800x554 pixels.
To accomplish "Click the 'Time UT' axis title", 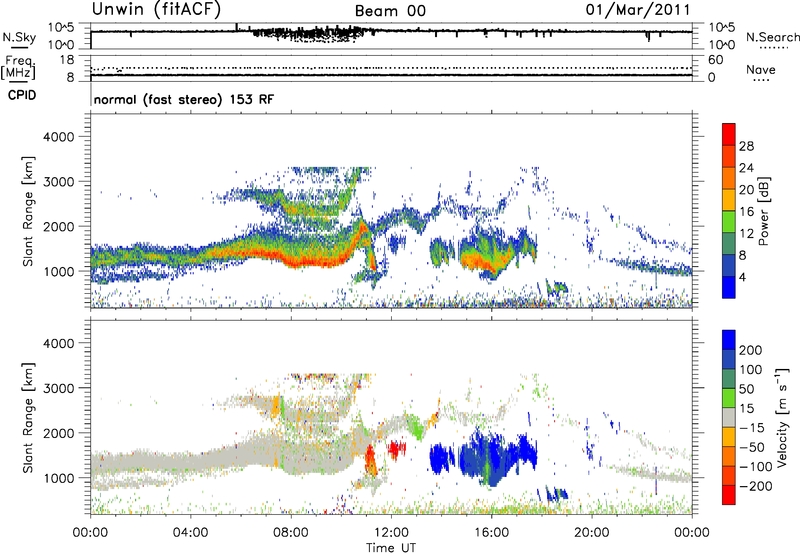I will pyautogui.click(x=391, y=548).
